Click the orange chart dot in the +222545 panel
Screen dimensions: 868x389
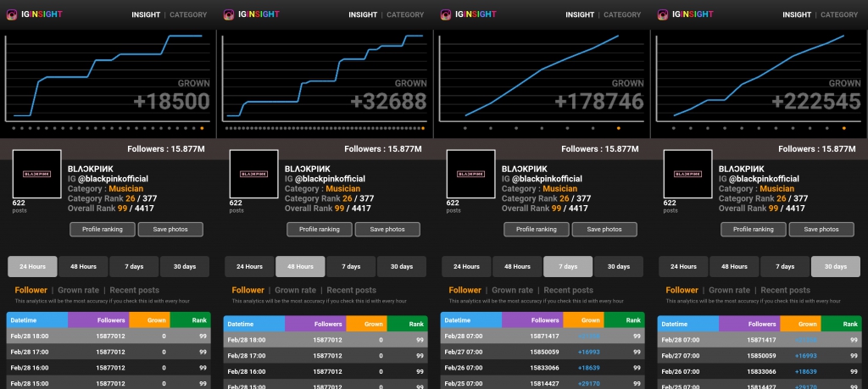(843, 128)
